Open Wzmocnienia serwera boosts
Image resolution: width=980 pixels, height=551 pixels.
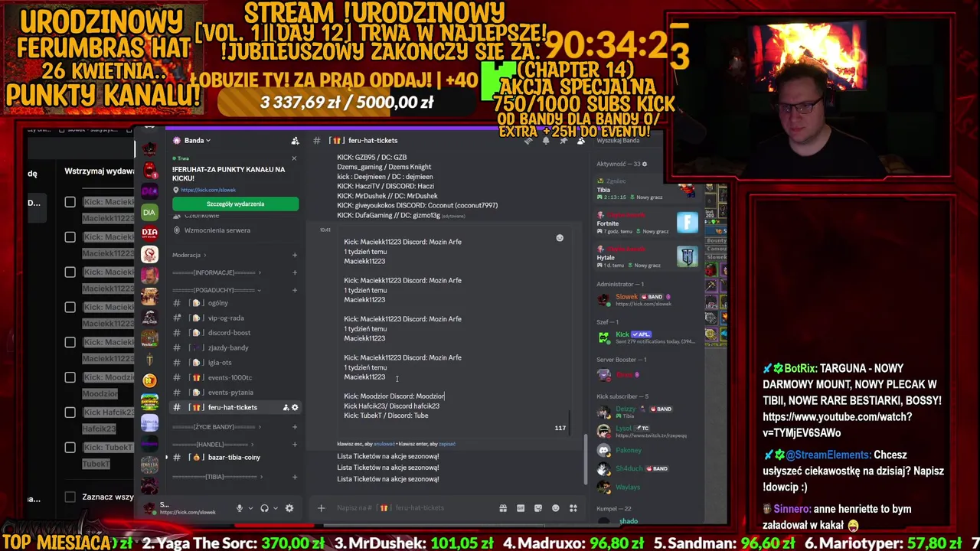pyautogui.click(x=217, y=230)
